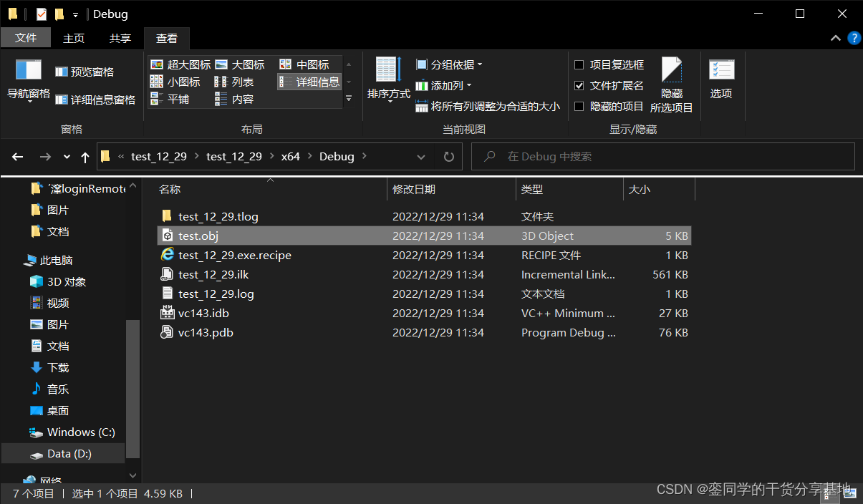Click Size all columns to fit (将所有列调整为合适的大小)
This screenshot has height=504, width=863.
[488, 106]
